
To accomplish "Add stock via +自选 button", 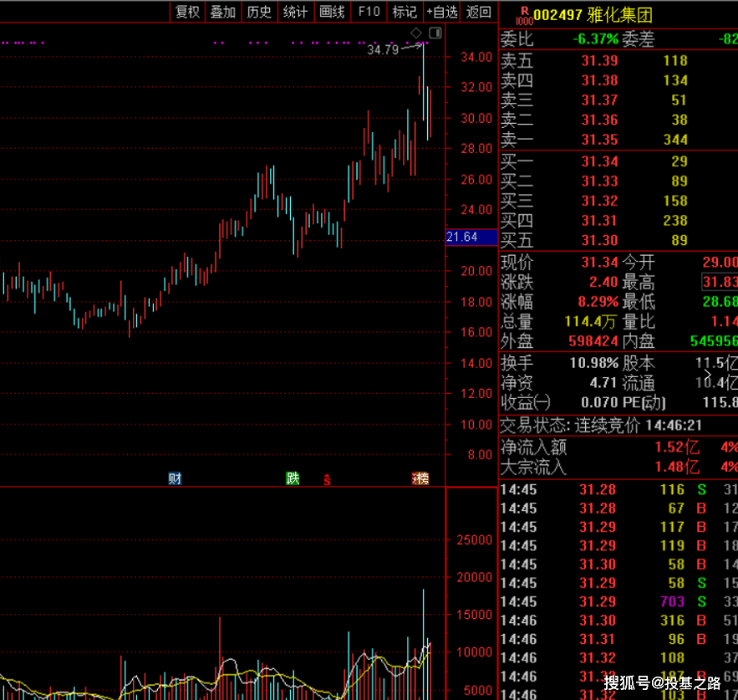I will pyautogui.click(x=441, y=12).
